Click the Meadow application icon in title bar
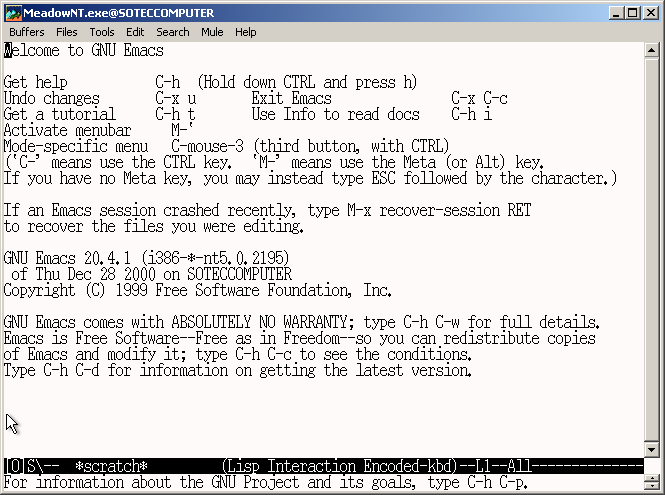 click(13, 13)
